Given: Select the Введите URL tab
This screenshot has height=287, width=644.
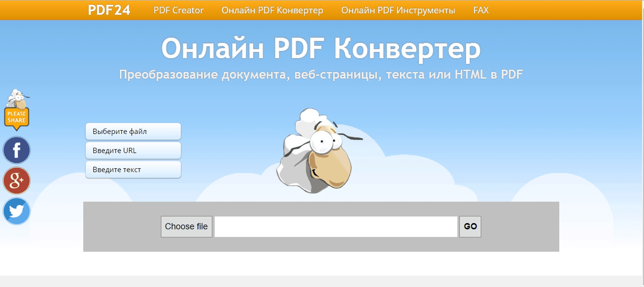Looking at the screenshot, I should [133, 150].
